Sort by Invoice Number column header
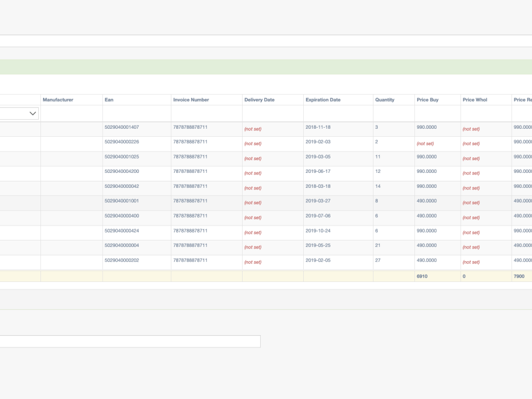Image resolution: width=532 pixels, height=399 pixels. [191, 100]
